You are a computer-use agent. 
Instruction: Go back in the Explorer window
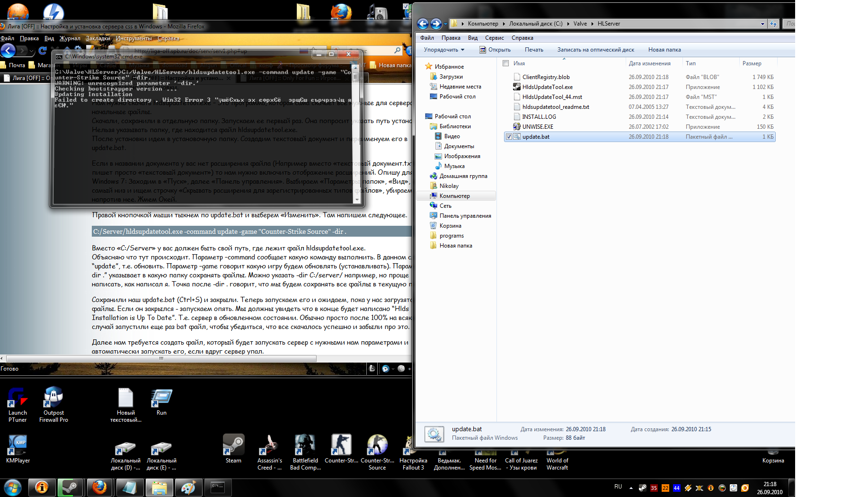click(x=423, y=24)
